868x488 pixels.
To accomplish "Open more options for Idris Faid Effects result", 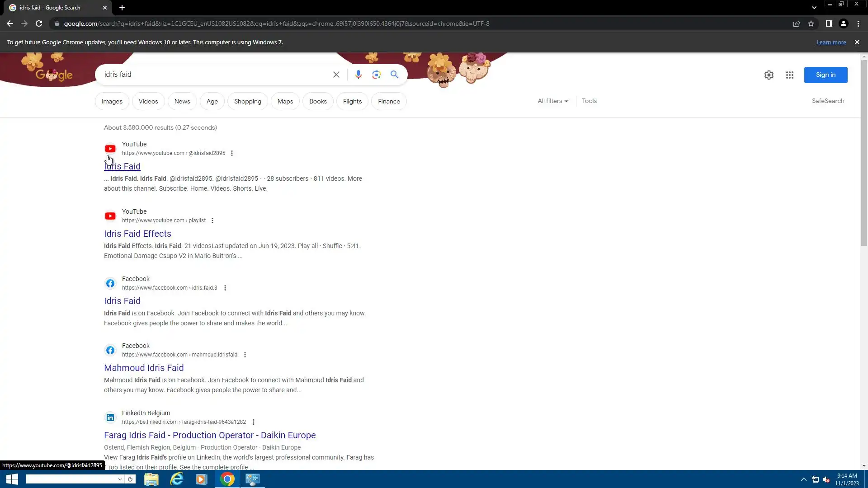I will (x=212, y=221).
